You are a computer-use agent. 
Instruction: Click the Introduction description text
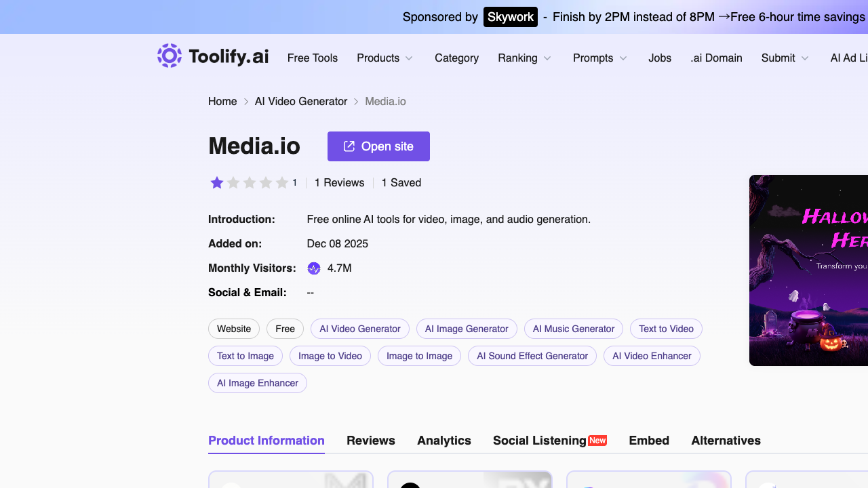[449, 220]
